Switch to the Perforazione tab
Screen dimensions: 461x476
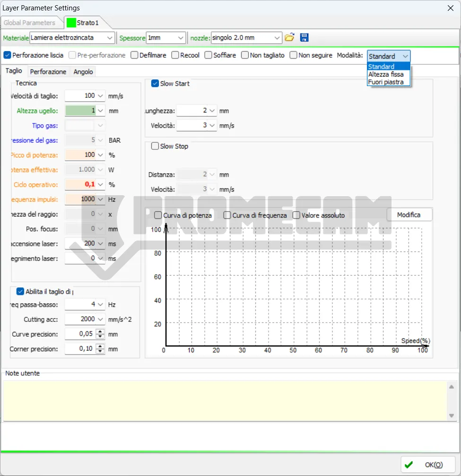pos(48,72)
